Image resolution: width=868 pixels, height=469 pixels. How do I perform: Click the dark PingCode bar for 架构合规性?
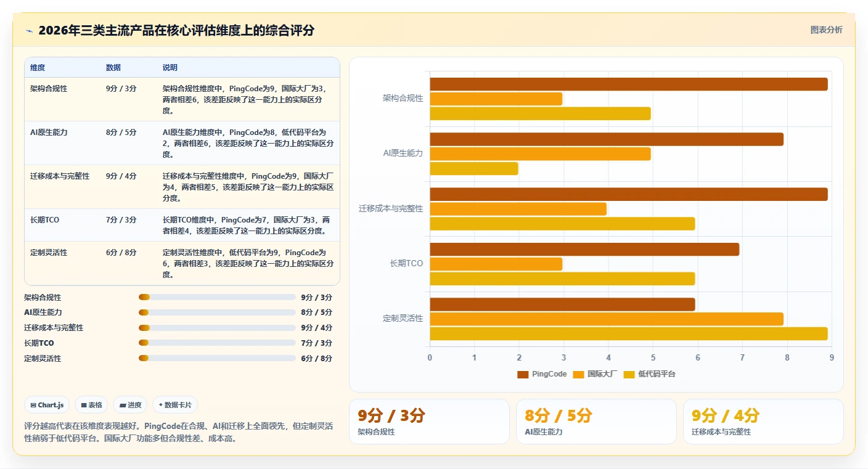pyautogui.click(x=628, y=84)
